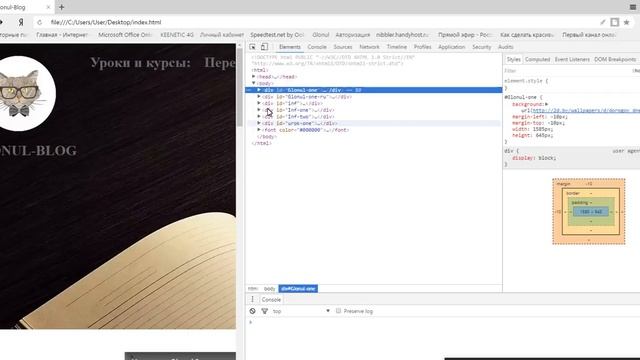
Task: Open the console context 'top' dropdown
Action: point(301,311)
